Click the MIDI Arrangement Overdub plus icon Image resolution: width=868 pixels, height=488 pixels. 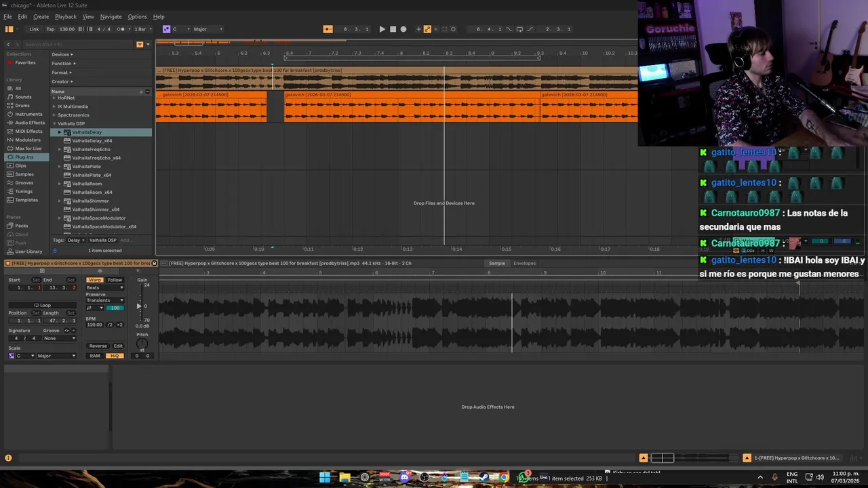(x=418, y=29)
